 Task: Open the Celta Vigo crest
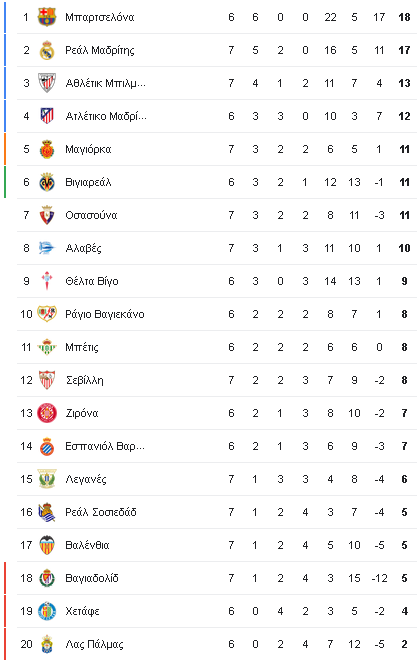(x=47, y=281)
